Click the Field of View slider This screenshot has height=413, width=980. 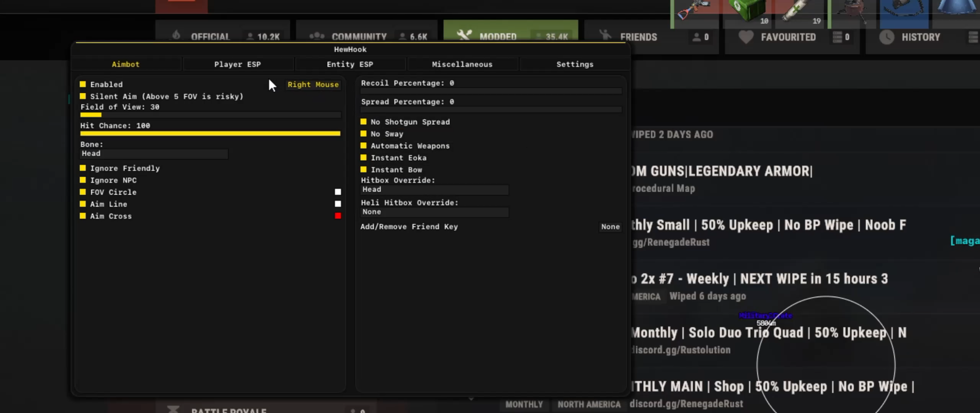pos(210,115)
